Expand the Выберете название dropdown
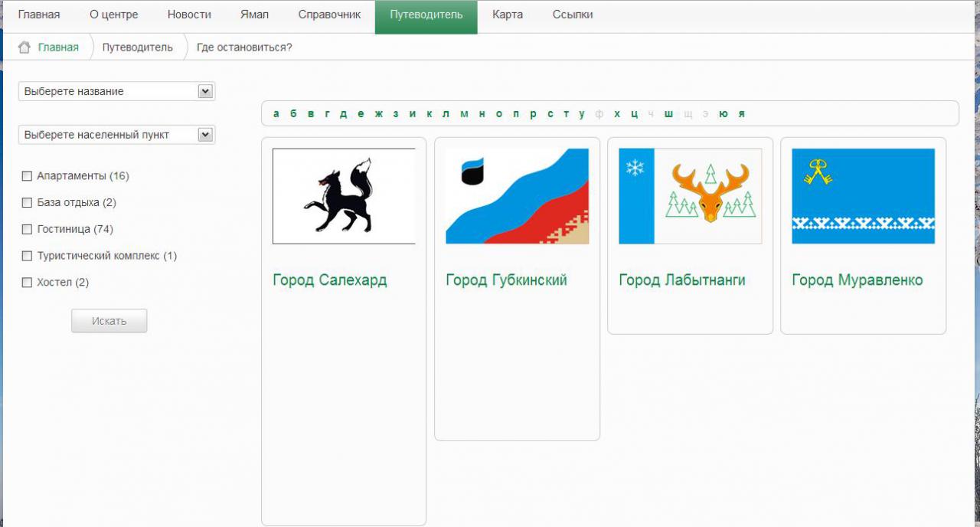This screenshot has height=527, width=980. click(117, 91)
